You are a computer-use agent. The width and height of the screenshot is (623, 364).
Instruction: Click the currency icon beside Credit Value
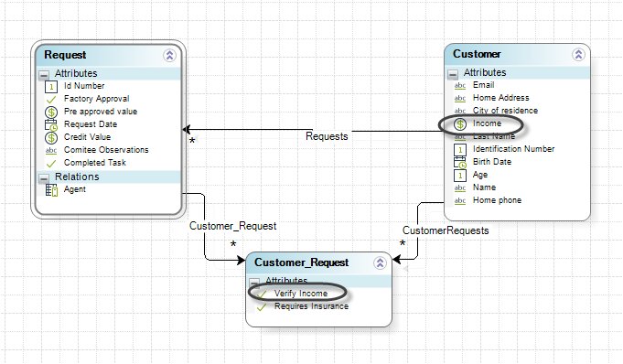[51, 138]
